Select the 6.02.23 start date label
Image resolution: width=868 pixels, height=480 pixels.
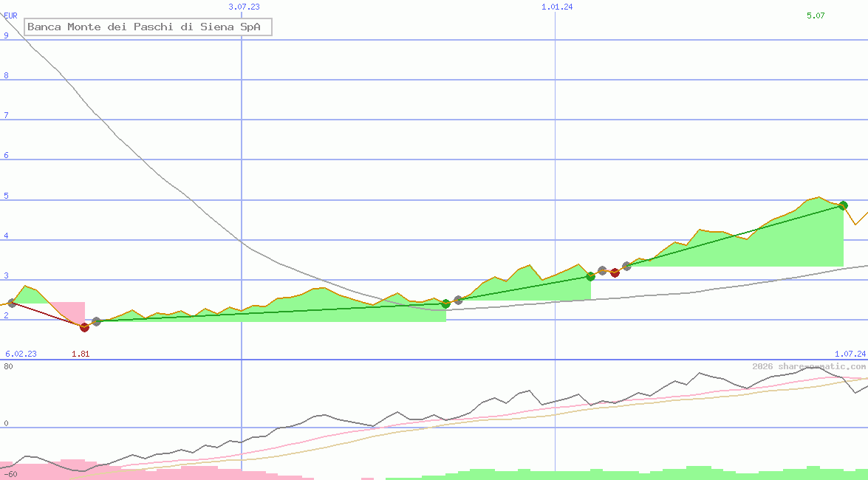21,354
